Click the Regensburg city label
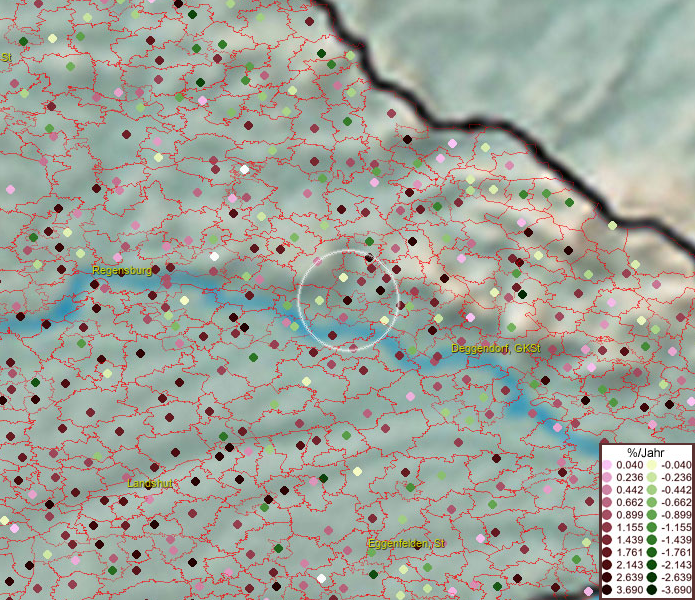The width and height of the screenshot is (695, 600). pos(122,270)
